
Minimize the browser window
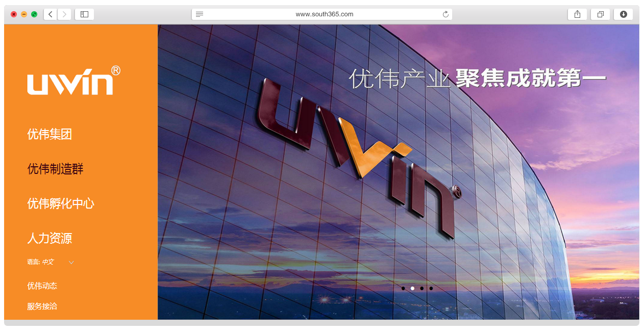click(24, 14)
